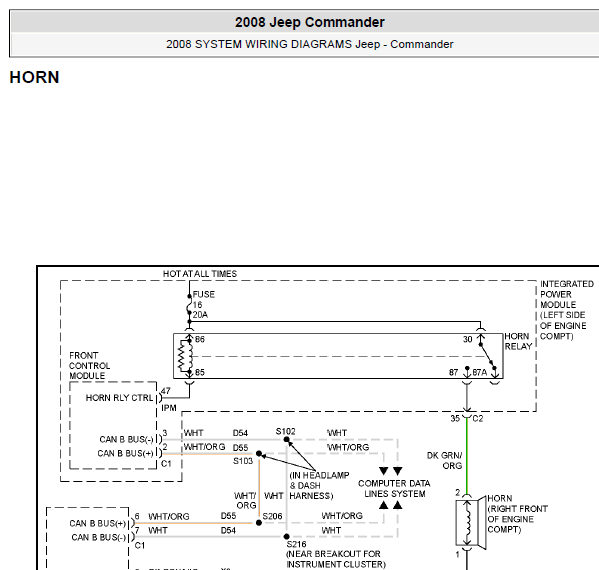The height and width of the screenshot is (570, 599).
Task: Click the 'INTEGRATED POWER MODULE' label
Action: (567, 310)
